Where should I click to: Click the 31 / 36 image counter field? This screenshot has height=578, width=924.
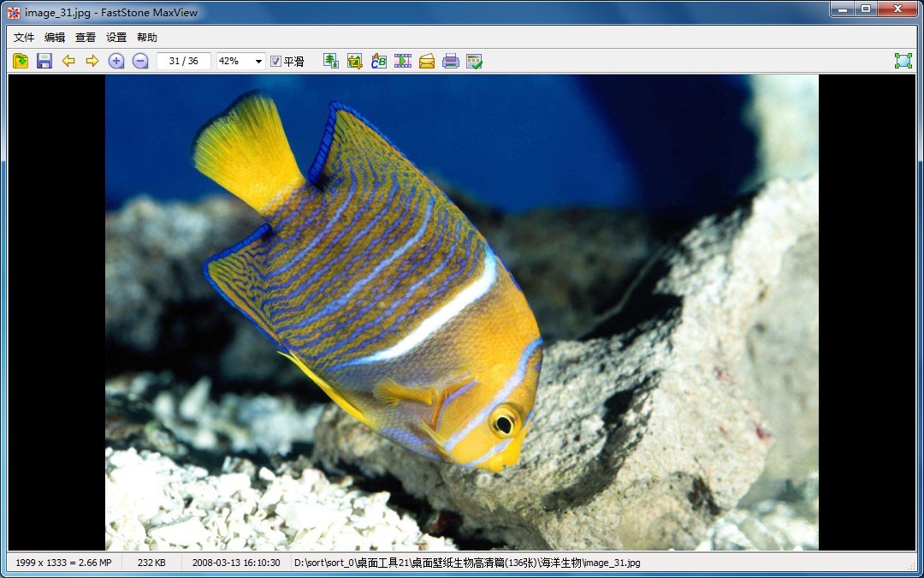[x=184, y=62]
